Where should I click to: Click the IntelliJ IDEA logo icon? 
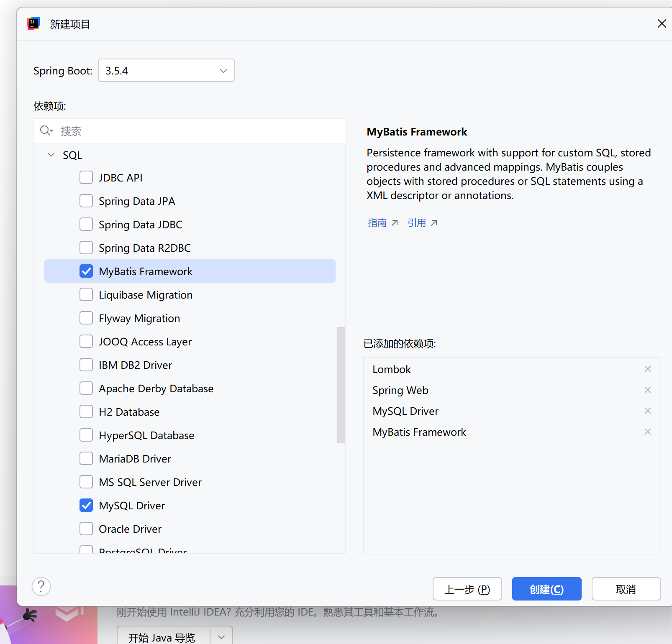[33, 24]
